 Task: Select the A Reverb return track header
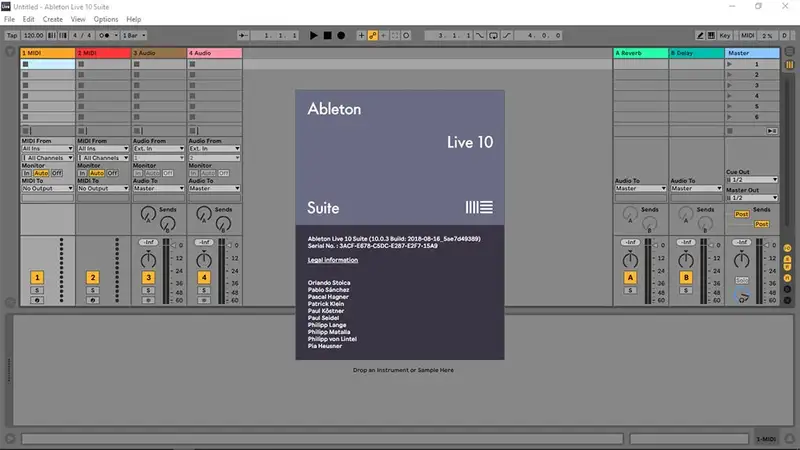pos(641,53)
